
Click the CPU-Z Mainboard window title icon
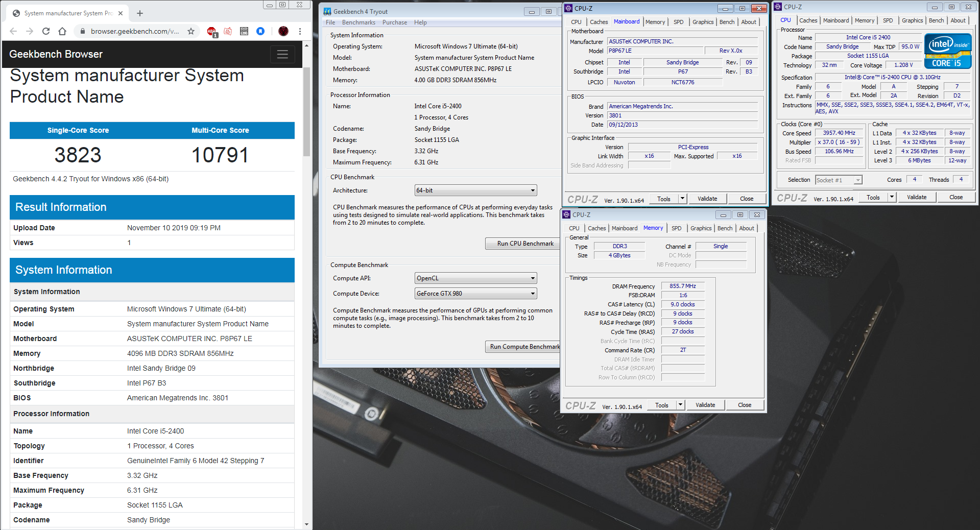tap(568, 8)
